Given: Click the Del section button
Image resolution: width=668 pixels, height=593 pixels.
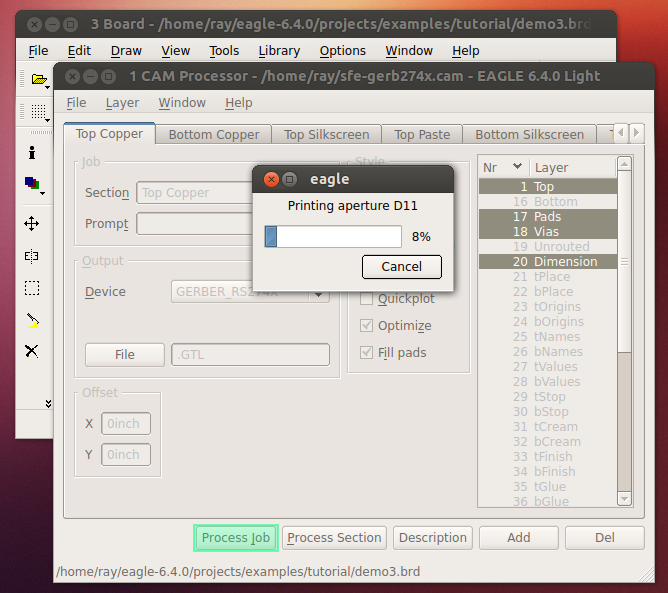Looking at the screenshot, I should (x=605, y=538).
